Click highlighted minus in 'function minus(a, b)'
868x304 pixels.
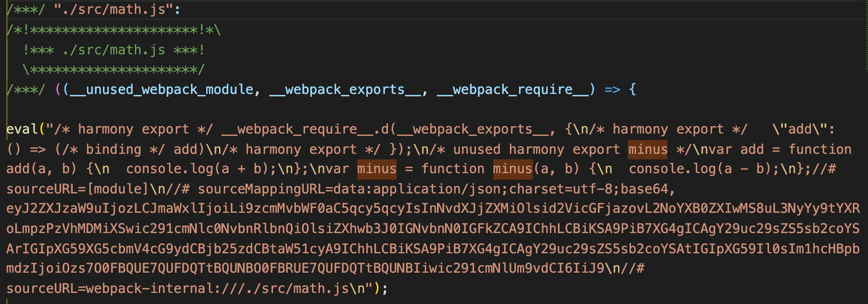click(x=512, y=169)
